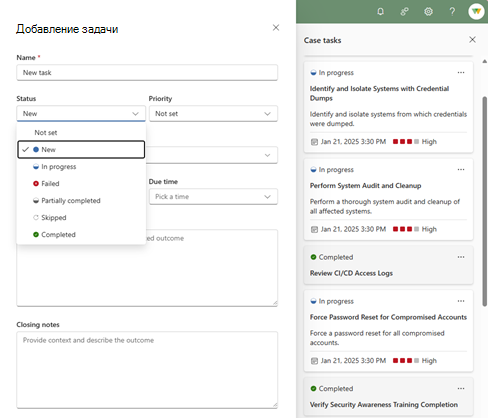Click the Name input field

pos(147,73)
